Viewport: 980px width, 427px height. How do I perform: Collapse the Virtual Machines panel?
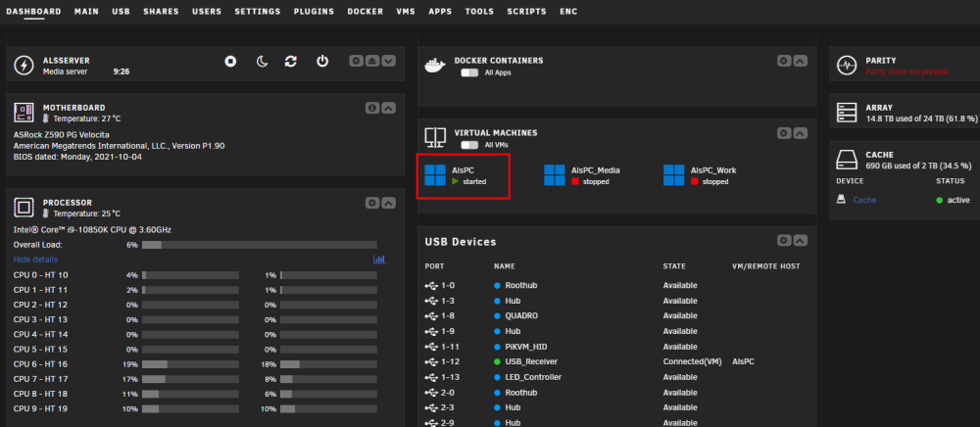pos(800,133)
